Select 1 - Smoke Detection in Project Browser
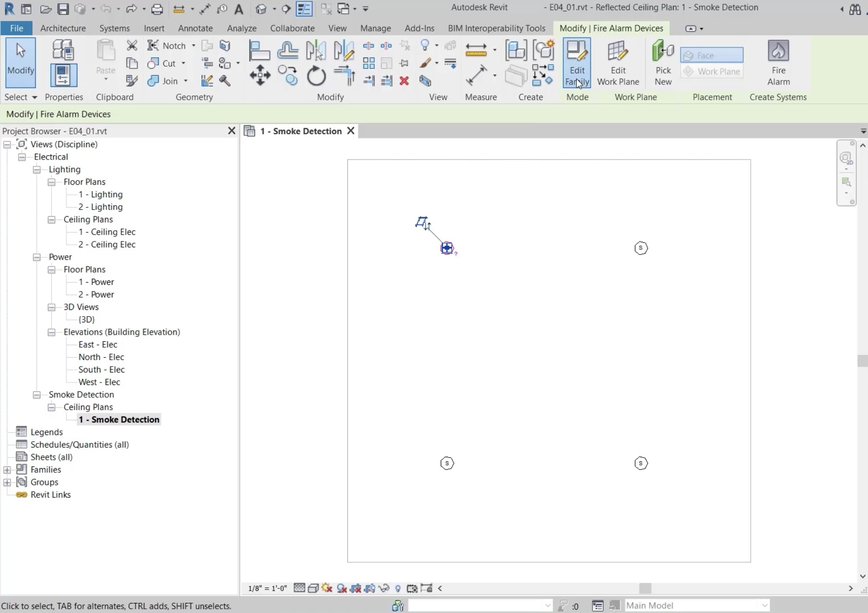 (x=119, y=419)
